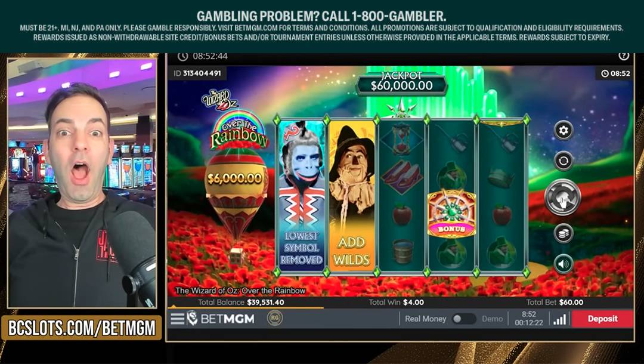Click the $6,000.00 hot air balloon
Viewport: 644px width, 364px height.
pyautogui.click(x=235, y=193)
